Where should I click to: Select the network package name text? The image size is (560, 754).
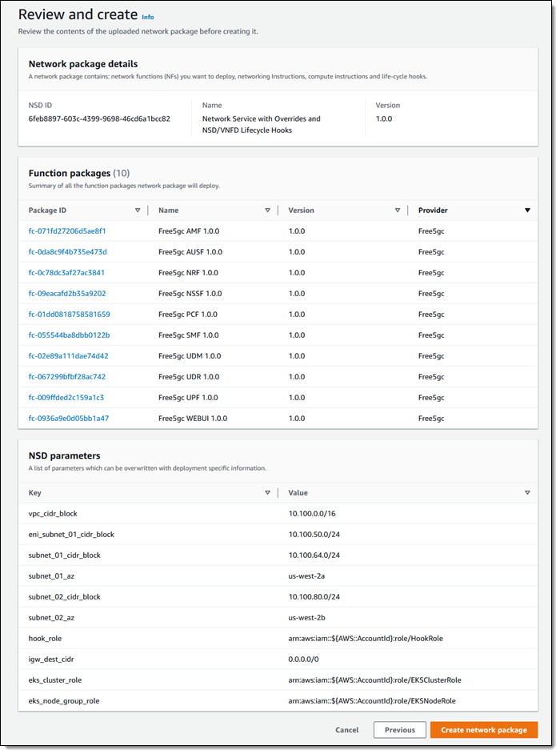click(261, 125)
